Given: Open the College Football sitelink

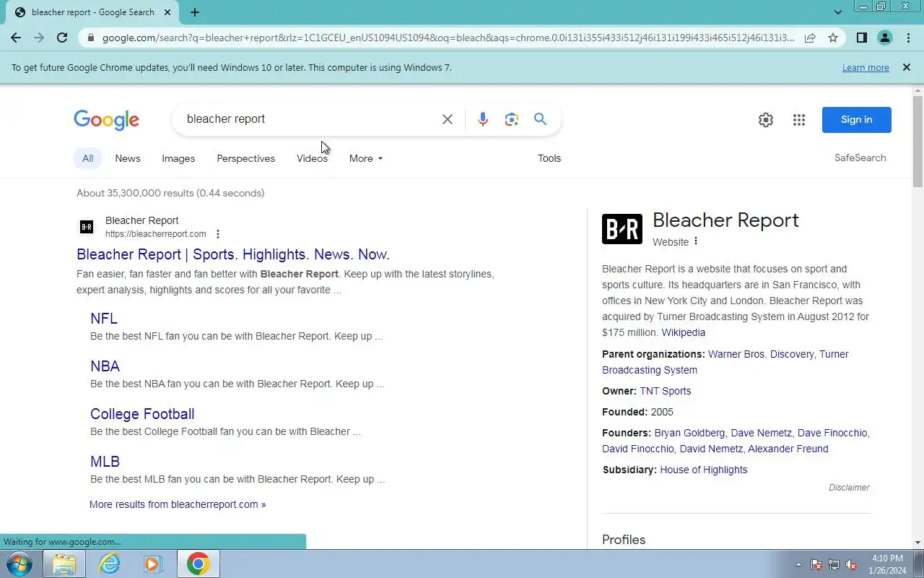Looking at the screenshot, I should coord(142,414).
